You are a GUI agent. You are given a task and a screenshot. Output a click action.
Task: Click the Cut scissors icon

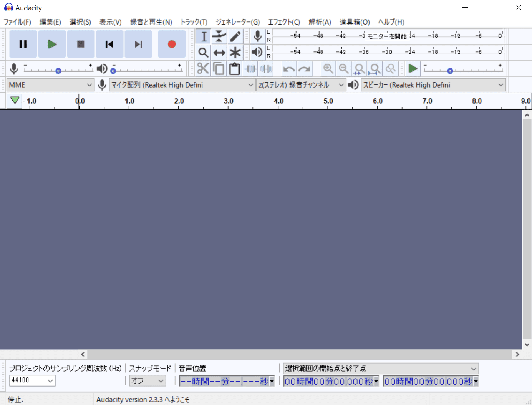tap(203, 69)
